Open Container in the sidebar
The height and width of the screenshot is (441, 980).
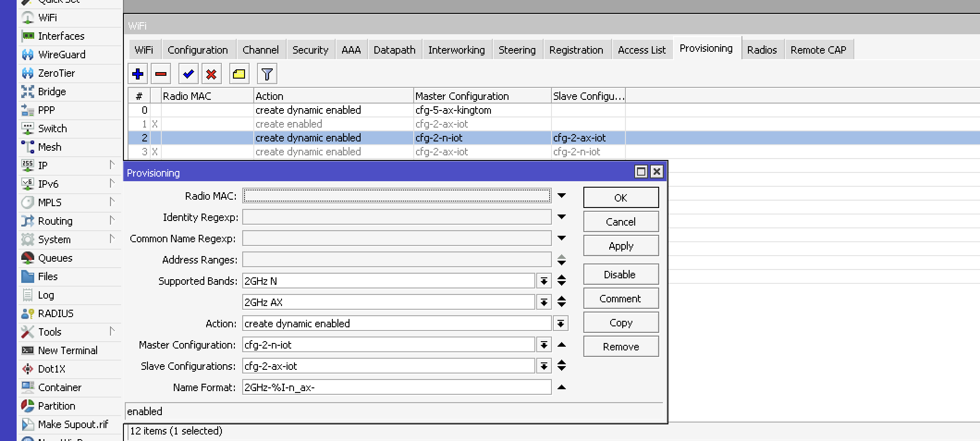pyautogui.click(x=60, y=387)
